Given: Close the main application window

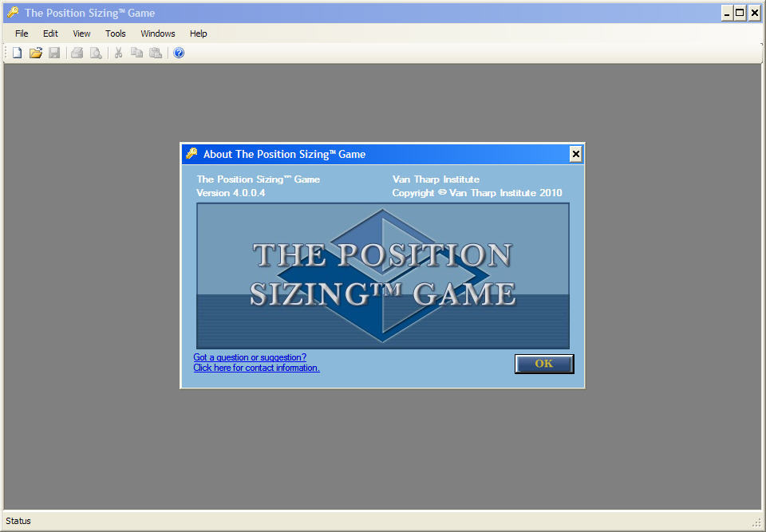Looking at the screenshot, I should pos(753,14).
